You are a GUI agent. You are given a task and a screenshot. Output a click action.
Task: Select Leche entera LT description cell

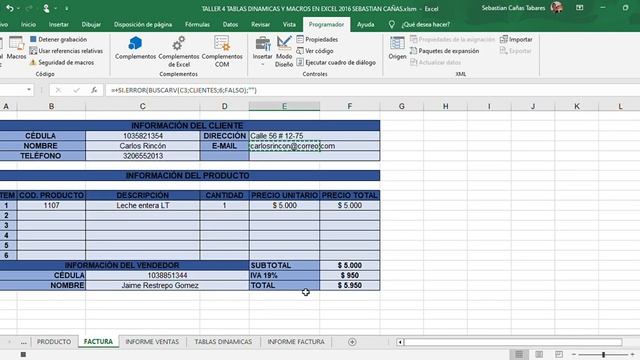click(142, 205)
